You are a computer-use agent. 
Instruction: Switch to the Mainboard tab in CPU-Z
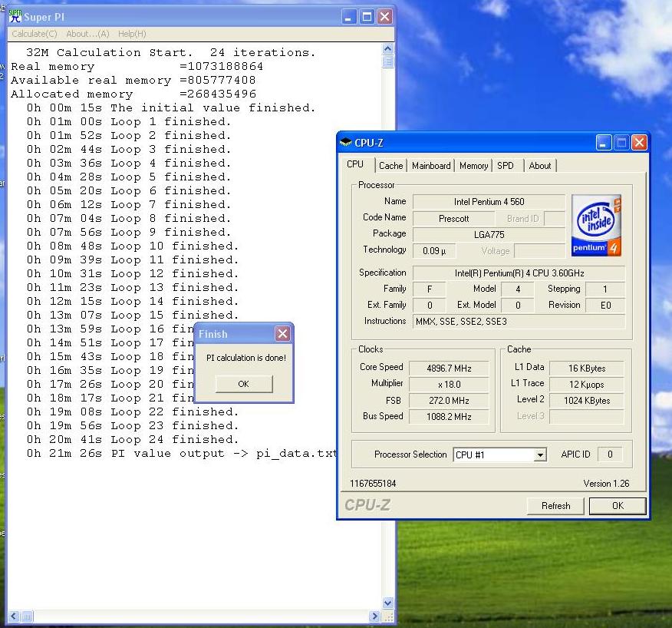tap(431, 166)
